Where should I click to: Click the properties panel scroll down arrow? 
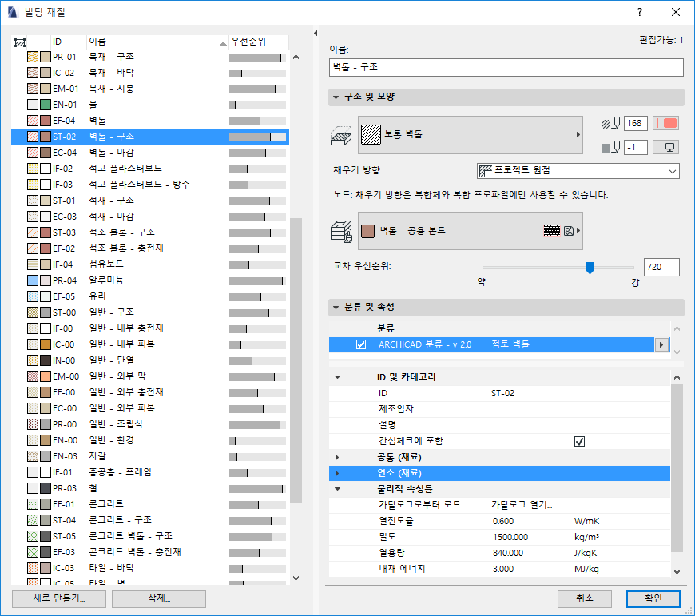pyautogui.click(x=677, y=572)
